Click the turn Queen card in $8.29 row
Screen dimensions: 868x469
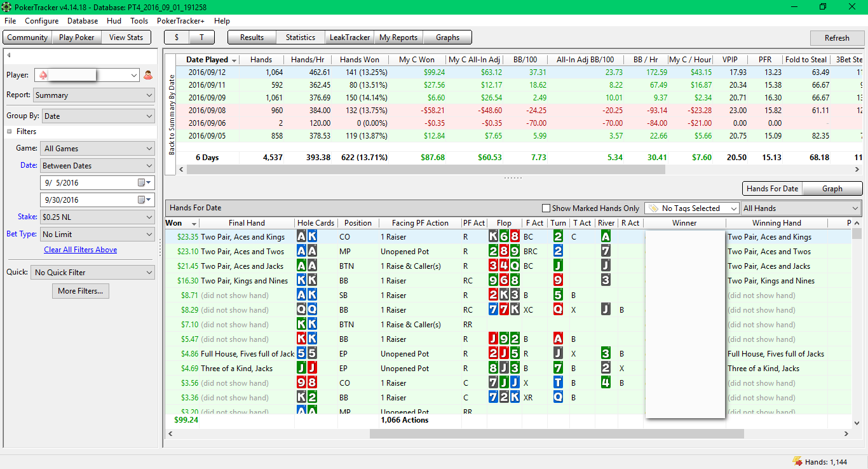[x=558, y=309]
